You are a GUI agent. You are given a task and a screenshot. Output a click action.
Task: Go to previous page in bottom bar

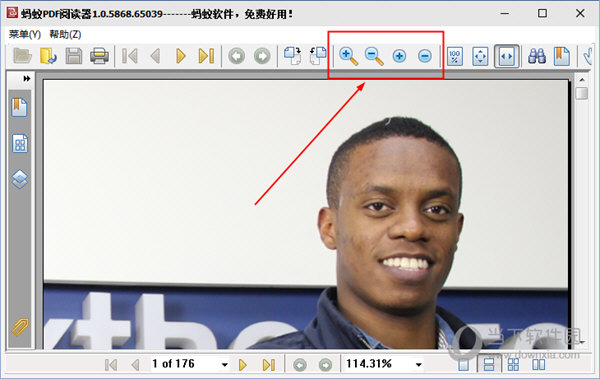tap(135, 364)
